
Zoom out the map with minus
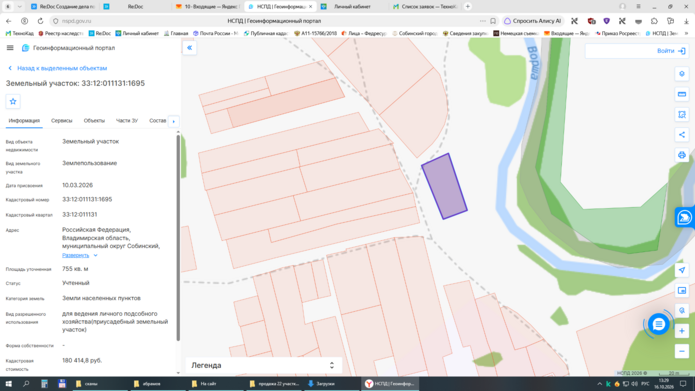[682, 352]
